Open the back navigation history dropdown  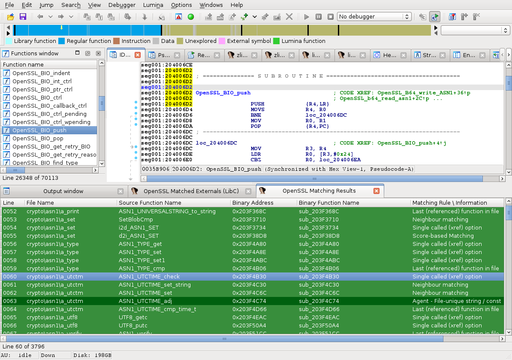(50, 17)
